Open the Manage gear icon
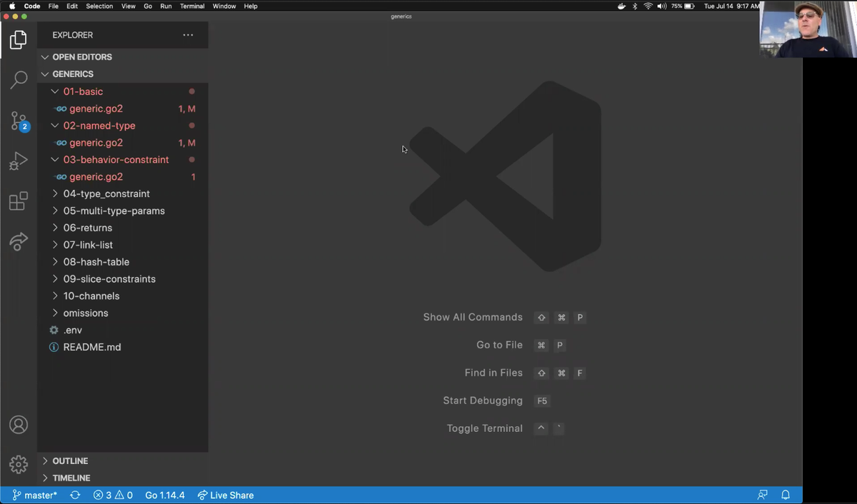This screenshot has height=504, width=857. click(x=19, y=465)
